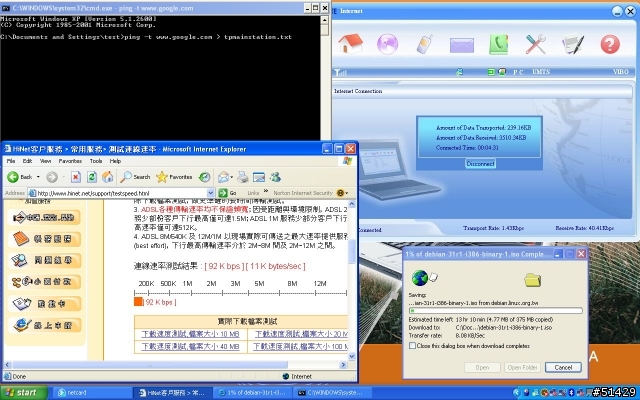Click the debian download progress bar
This screenshot has width=640, height=400.
(496, 311)
